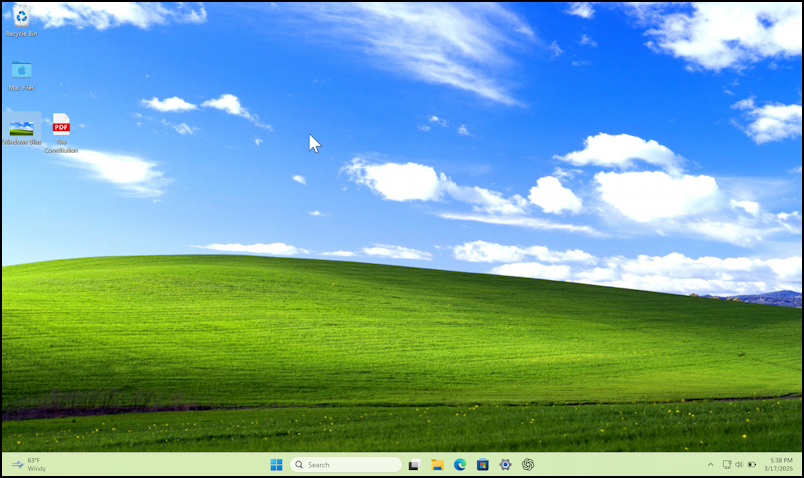This screenshot has height=478, width=804.
Task: Click the battery status tray icon
Action: click(x=752, y=465)
